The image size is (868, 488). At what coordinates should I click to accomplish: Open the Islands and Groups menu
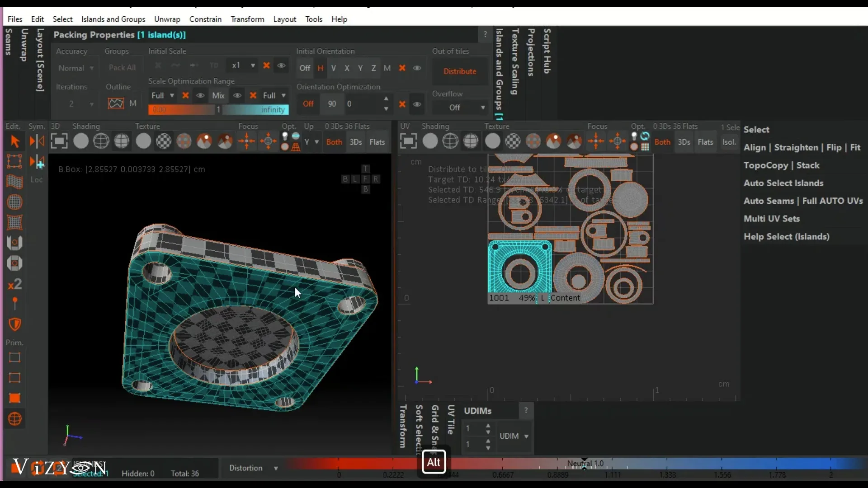[113, 19]
